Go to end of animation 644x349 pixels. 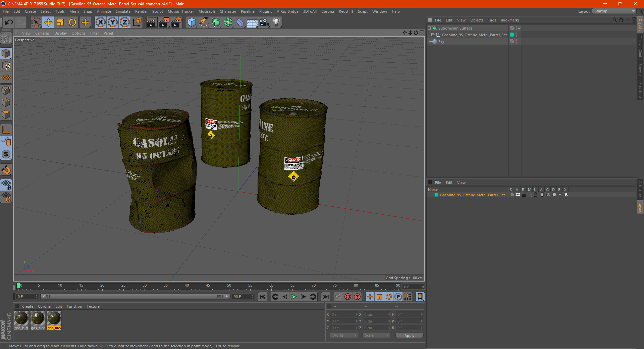pyautogui.click(x=325, y=297)
